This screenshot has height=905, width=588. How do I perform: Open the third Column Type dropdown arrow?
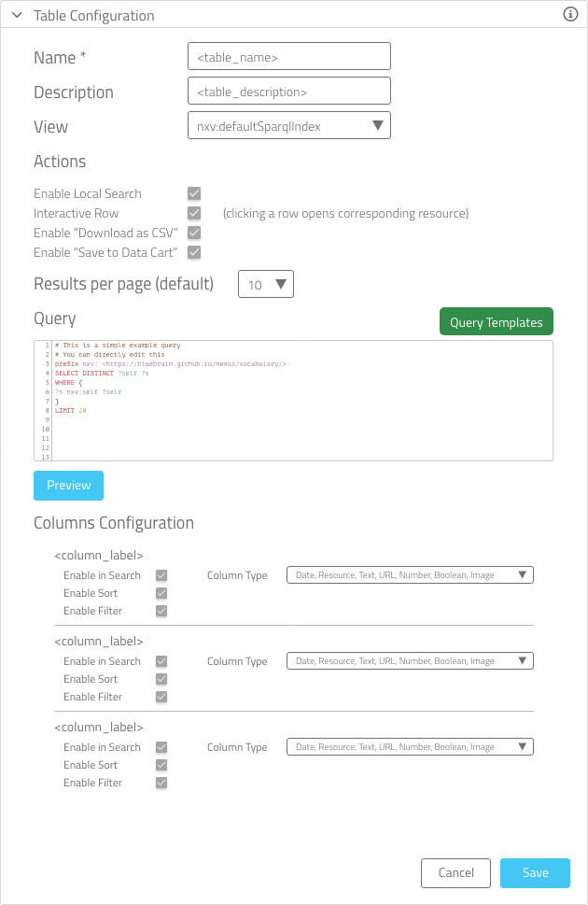pos(523,746)
